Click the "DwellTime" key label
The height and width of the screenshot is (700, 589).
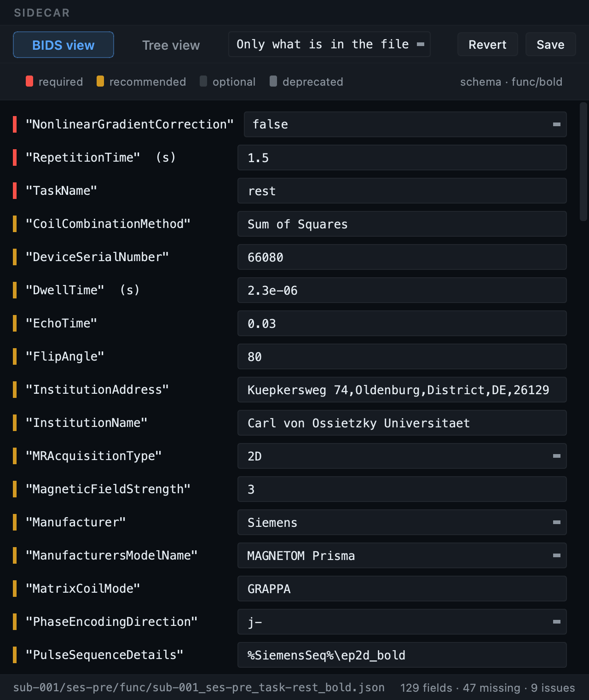[65, 290]
